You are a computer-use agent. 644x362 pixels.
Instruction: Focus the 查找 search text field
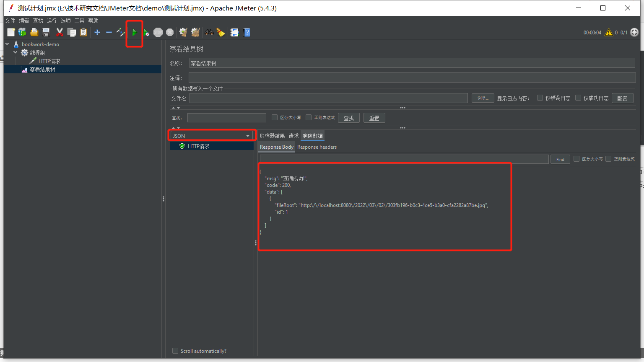(227, 118)
